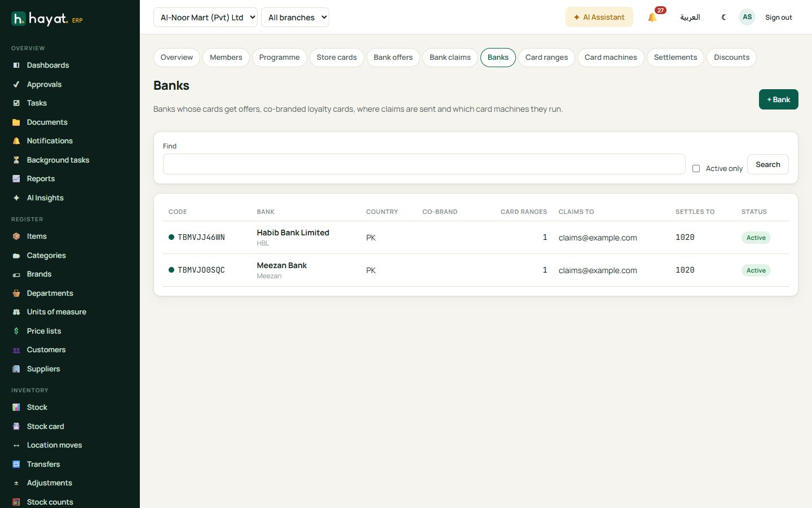Switch to the Members tab
This screenshot has height=508, width=812.
pos(226,58)
